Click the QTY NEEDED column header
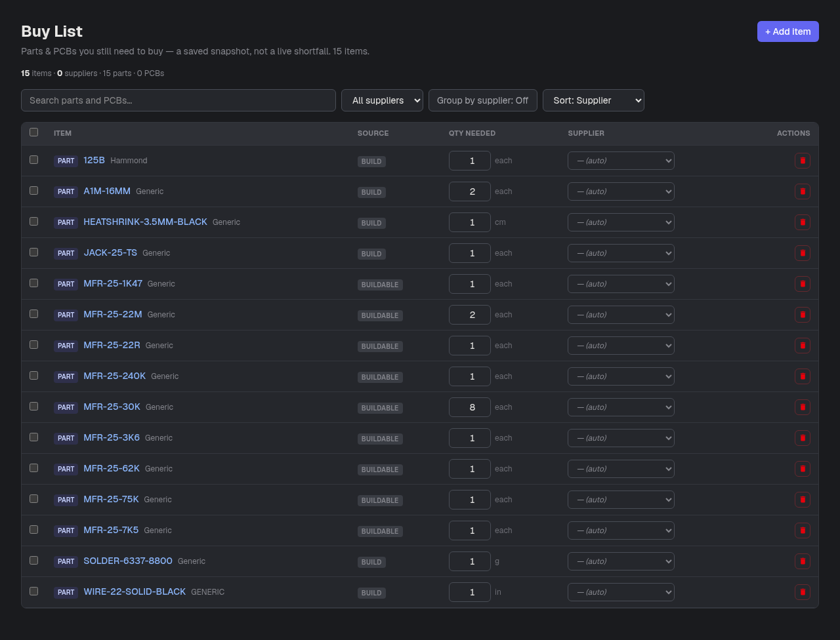This screenshot has height=640, width=840. pos(472,133)
